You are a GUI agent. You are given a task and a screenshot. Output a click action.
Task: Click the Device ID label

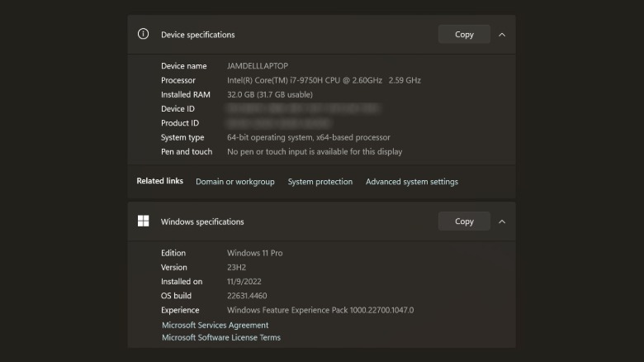(178, 108)
